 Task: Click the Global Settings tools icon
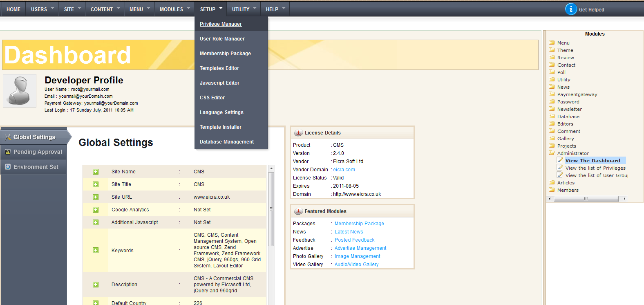tap(7, 137)
